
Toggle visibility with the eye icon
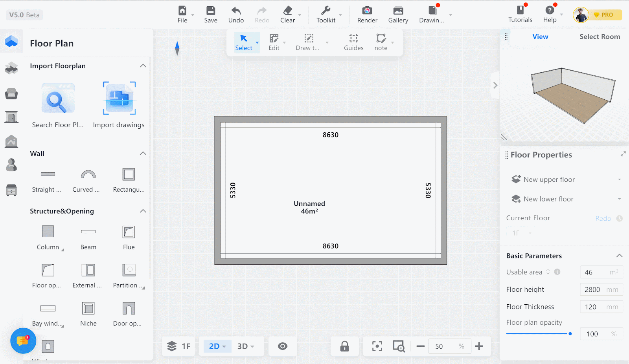tap(282, 346)
